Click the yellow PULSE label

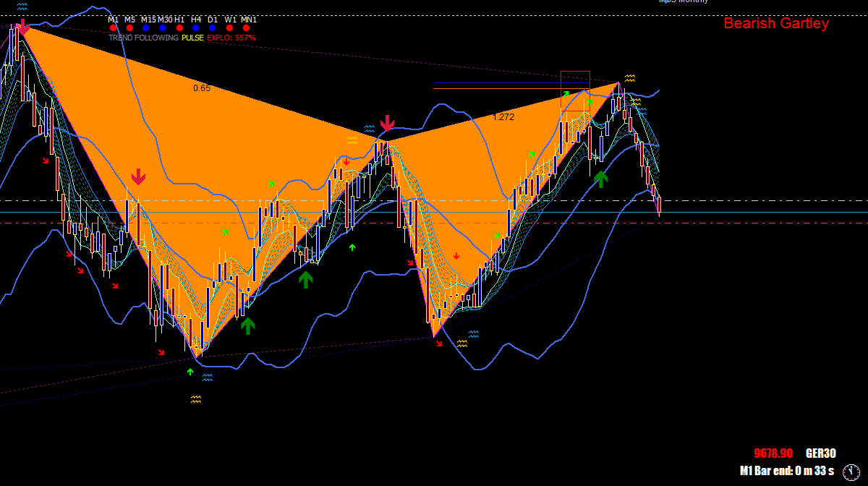tap(192, 38)
